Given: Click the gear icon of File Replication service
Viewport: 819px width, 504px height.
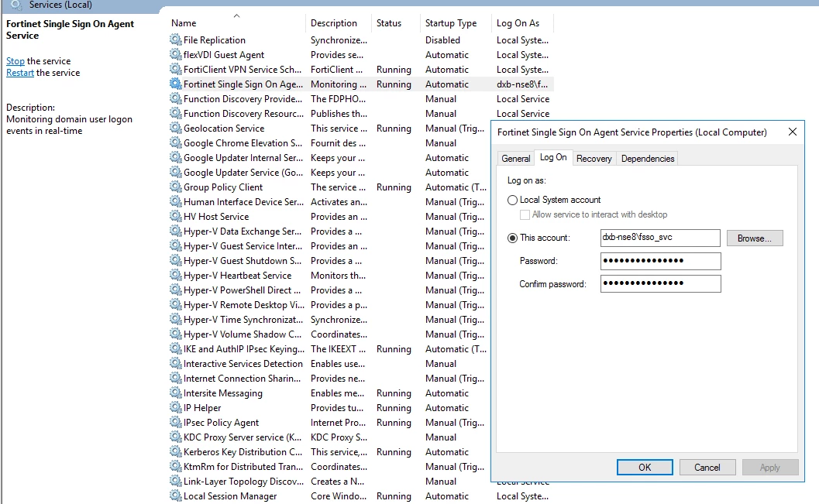Looking at the screenshot, I should (175, 39).
